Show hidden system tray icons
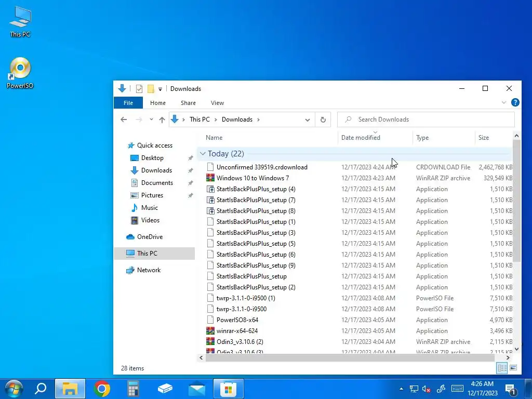Viewport: 532px width, 399px height. (402, 389)
